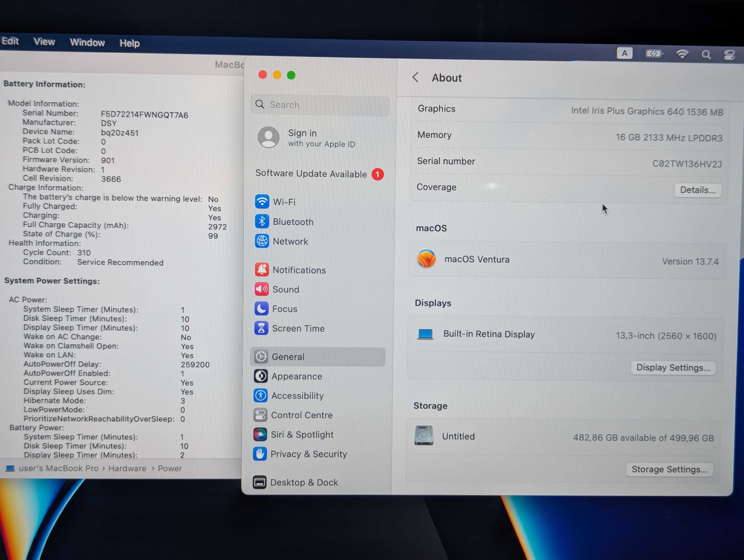This screenshot has height=560, width=744.
Task: Click battery serial F5D72214FWNGQT7A6
Action: (x=145, y=115)
